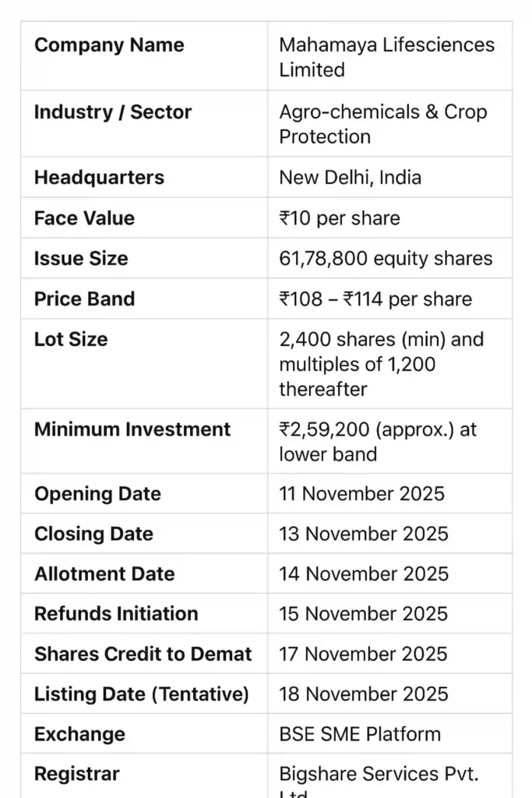Select the Refunds Initiation label
This screenshot has height=798, width=532.
coord(116,614)
